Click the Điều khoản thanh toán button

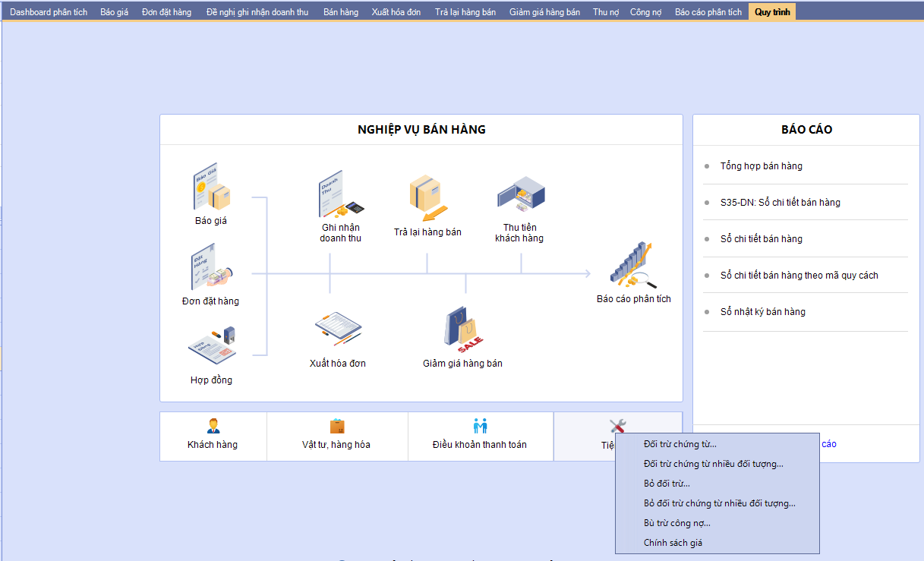[480, 437]
